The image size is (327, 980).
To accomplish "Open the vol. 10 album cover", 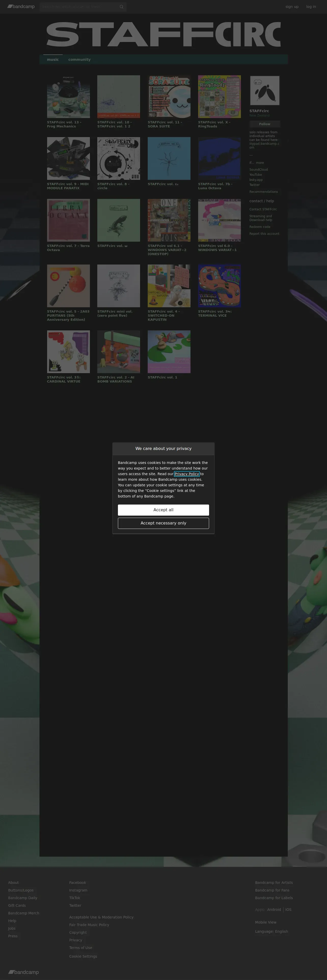I will pos(118,97).
